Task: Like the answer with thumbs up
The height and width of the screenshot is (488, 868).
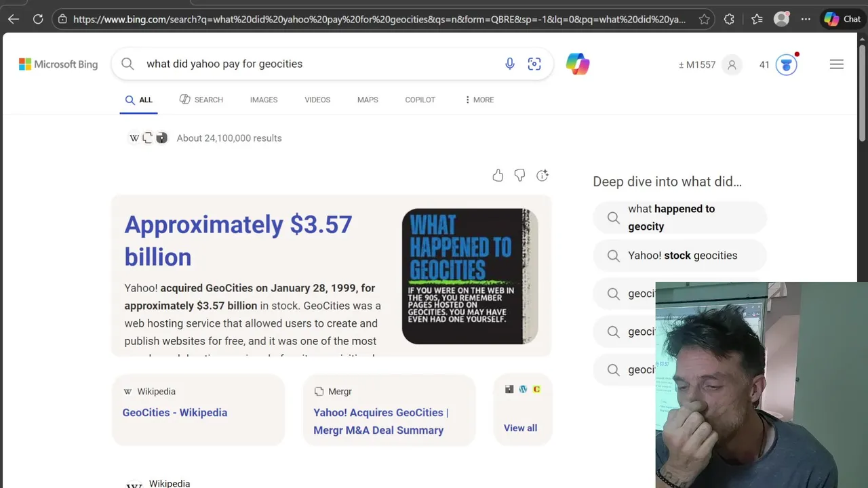Action: click(498, 176)
